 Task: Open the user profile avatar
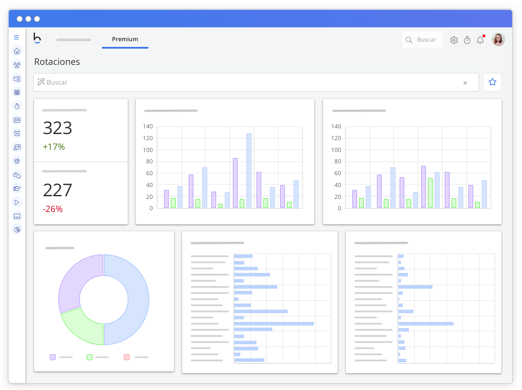[498, 40]
